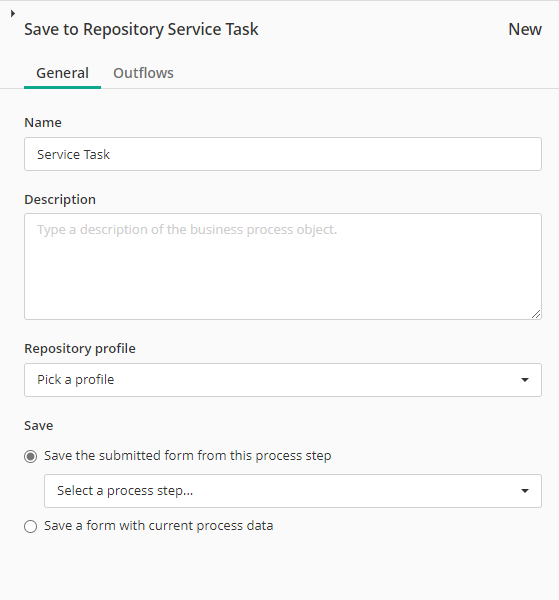Grab the Description box resize handle
559x600 pixels.
pyautogui.click(x=536, y=314)
